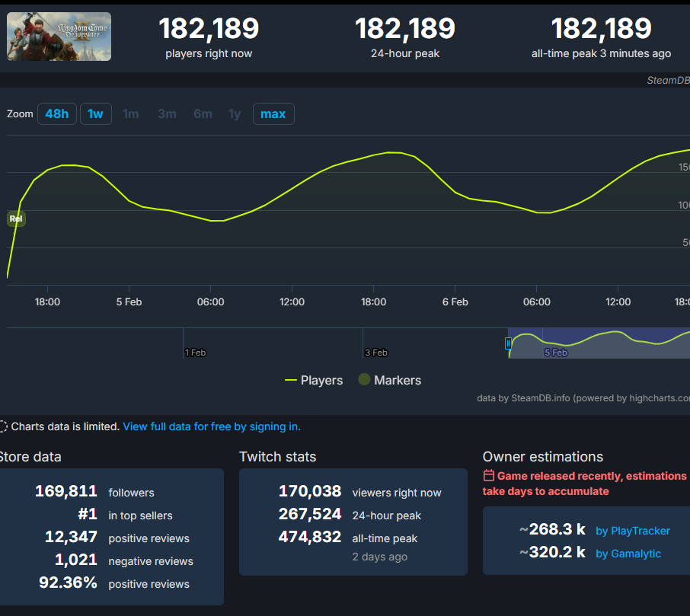This screenshot has height=616, width=690.
Task: Click the '24-hour peak' label under 182,189
Action: (x=405, y=53)
